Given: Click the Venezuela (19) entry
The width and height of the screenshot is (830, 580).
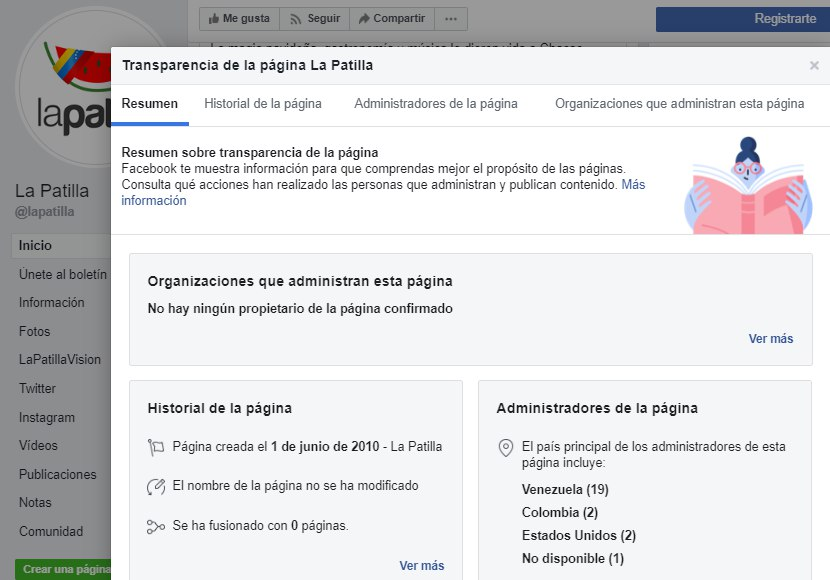Looking at the screenshot, I should point(565,490).
